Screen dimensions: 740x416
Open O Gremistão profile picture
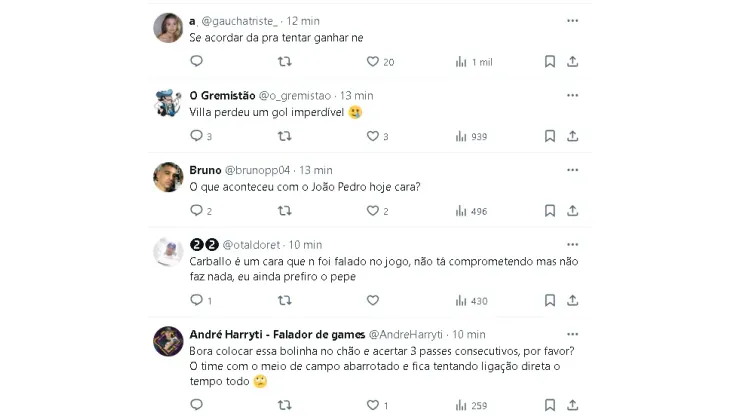point(167,102)
